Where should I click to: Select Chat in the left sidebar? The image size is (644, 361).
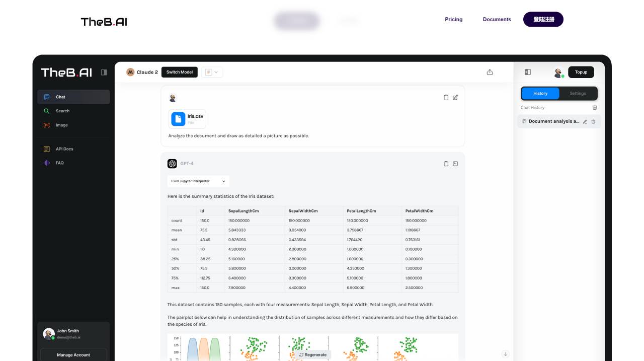pyautogui.click(x=60, y=97)
